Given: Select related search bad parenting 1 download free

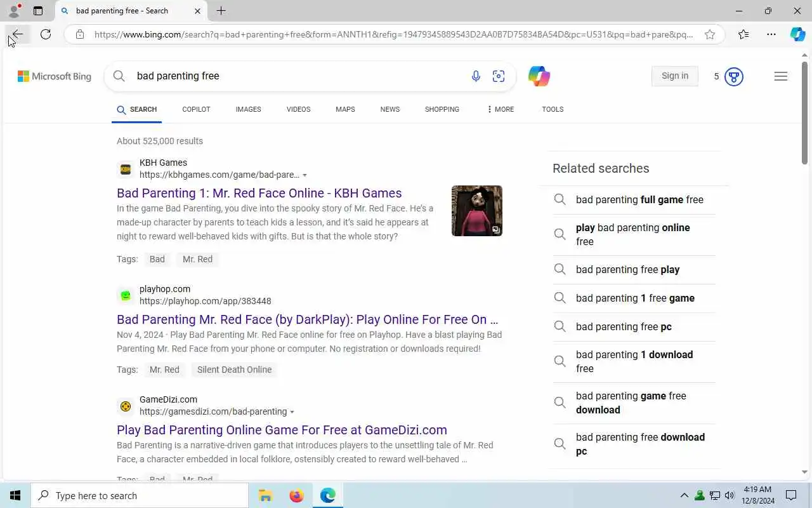Looking at the screenshot, I should click(634, 361).
